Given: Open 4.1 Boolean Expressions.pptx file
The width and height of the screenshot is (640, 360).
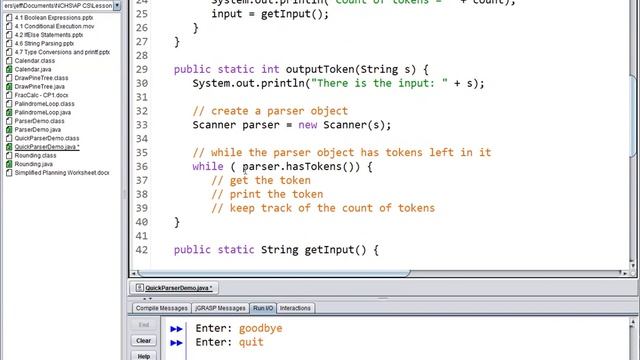Looking at the screenshot, I should coord(54,18).
